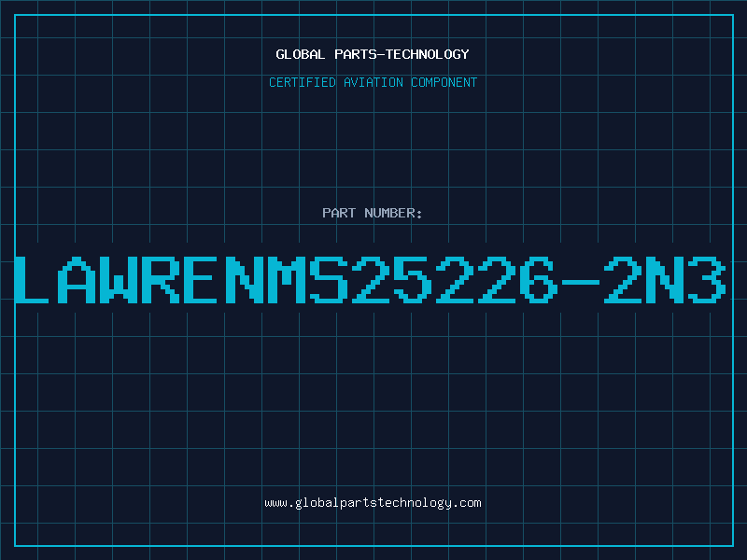
Task: Click the .com ending of the website address
Action: [x=467, y=503]
